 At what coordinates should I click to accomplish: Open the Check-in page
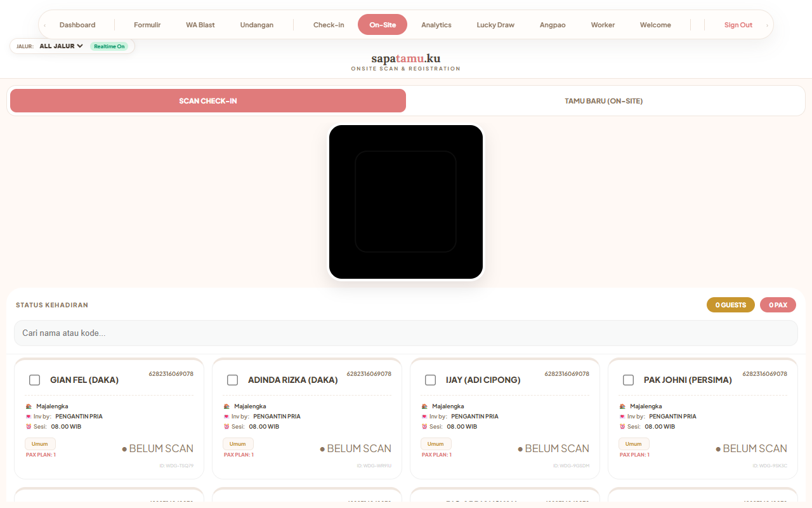(x=329, y=25)
